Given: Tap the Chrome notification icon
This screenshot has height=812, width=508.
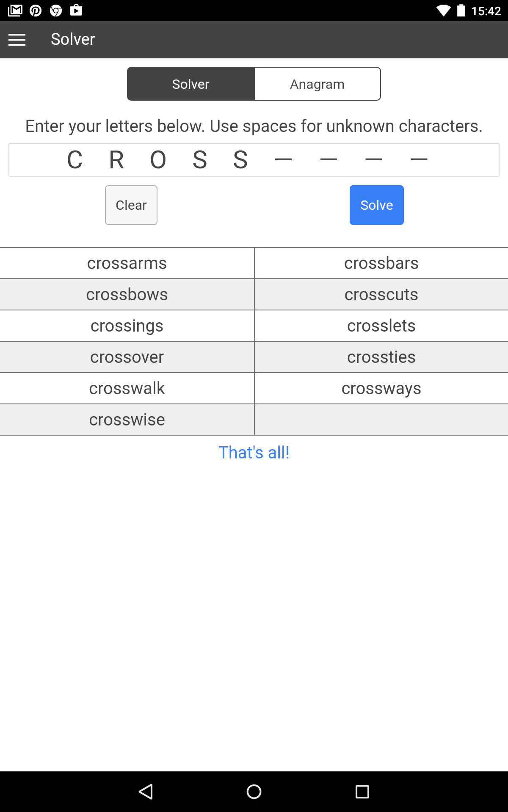Looking at the screenshot, I should coord(56,10).
